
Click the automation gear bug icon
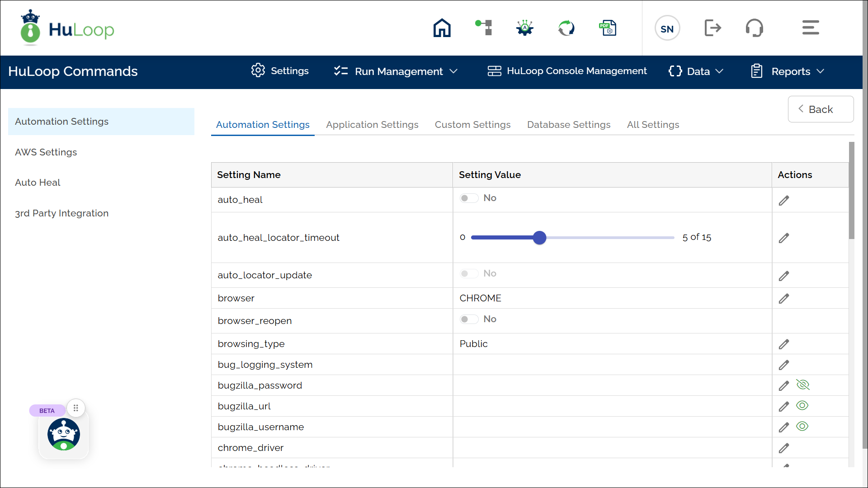(525, 28)
